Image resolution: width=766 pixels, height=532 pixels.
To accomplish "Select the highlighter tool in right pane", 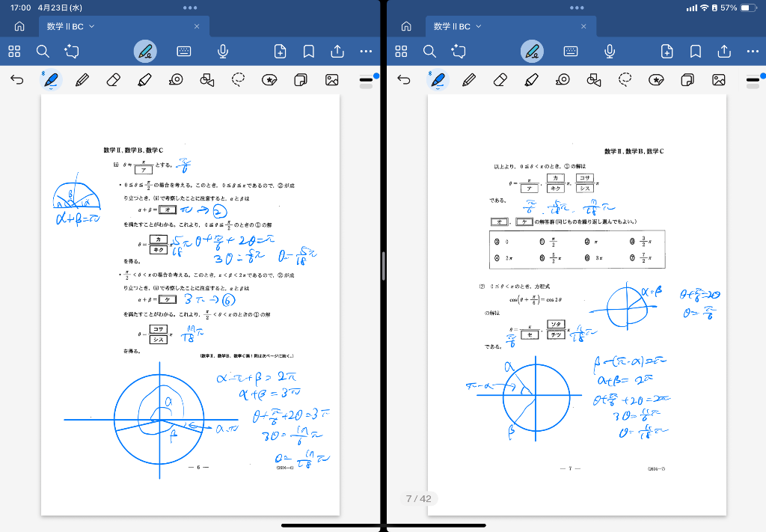I will [532, 79].
